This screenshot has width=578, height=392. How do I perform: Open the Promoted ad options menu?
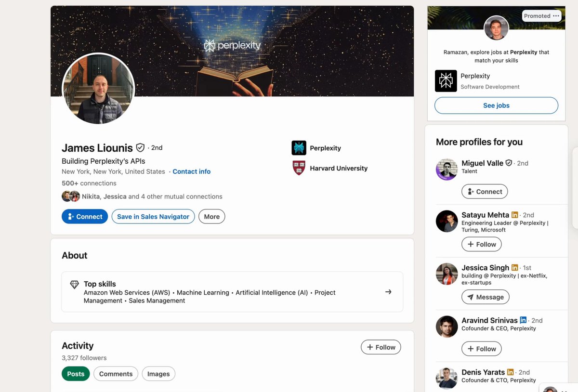click(556, 16)
